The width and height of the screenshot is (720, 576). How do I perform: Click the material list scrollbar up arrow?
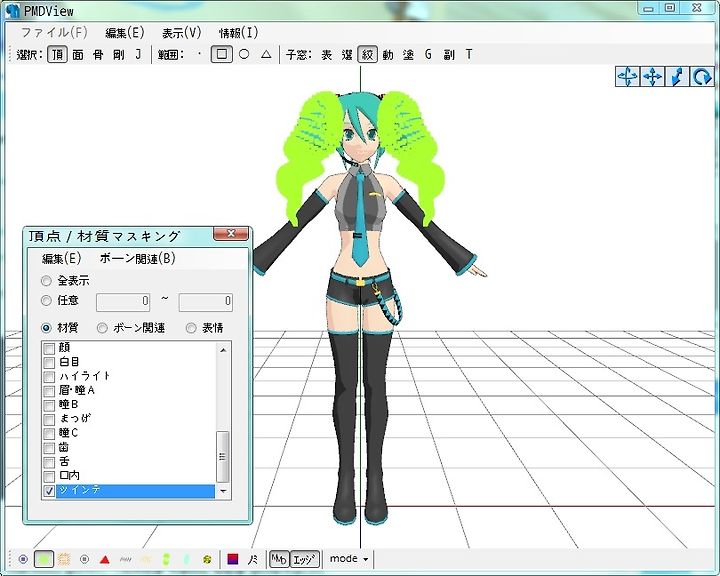[223, 350]
